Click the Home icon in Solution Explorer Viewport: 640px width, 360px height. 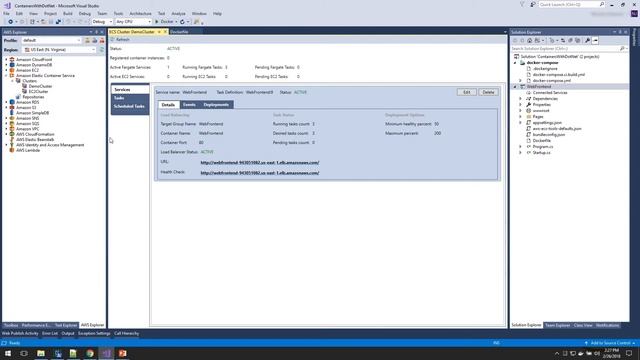click(x=529, y=40)
